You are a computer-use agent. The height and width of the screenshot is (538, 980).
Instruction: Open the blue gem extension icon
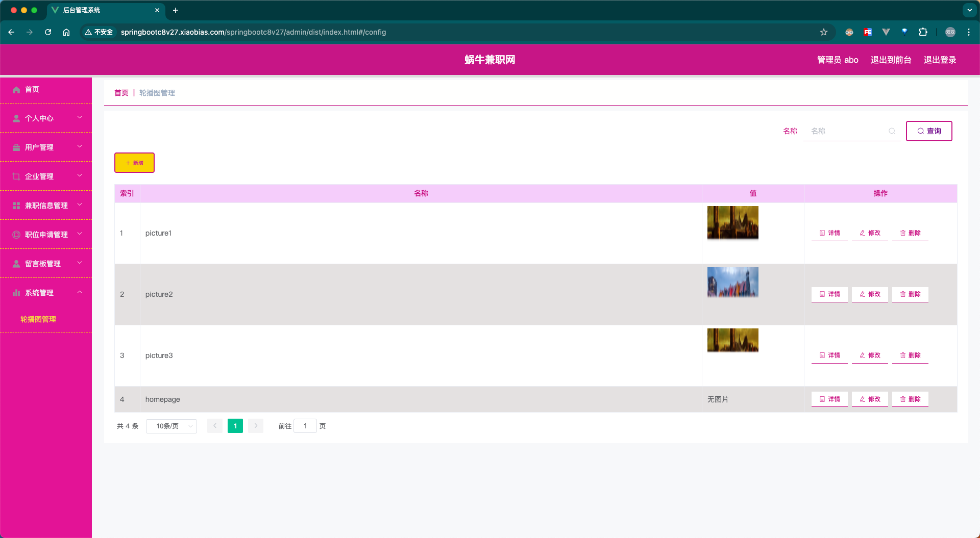pos(904,32)
